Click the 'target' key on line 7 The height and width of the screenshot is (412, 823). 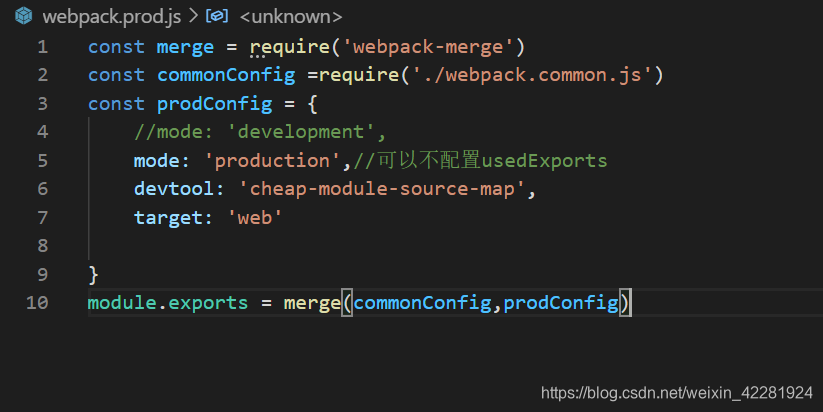click(168, 218)
